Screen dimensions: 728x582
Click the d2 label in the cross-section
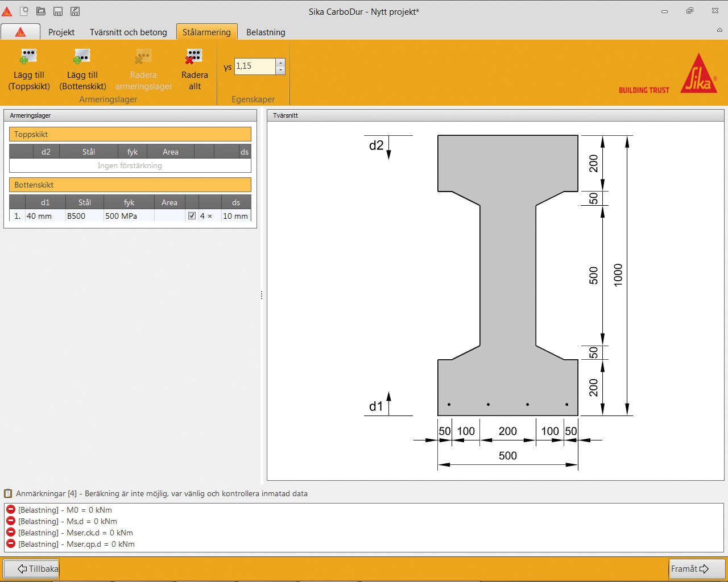377,145
